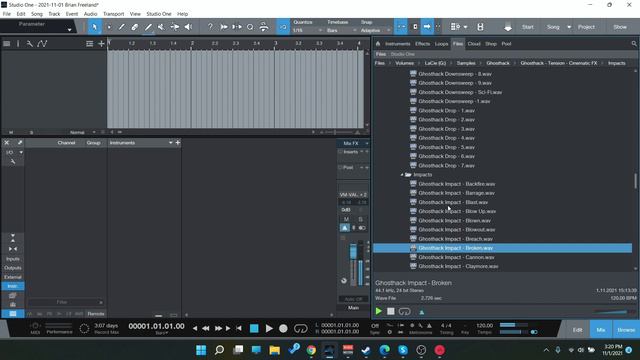Open Google Chrome from the taskbar
Viewport: 640px width, 360px height.
(311, 350)
